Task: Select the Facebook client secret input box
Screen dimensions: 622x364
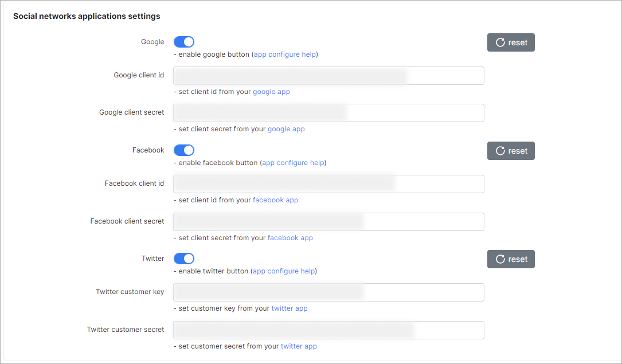Action: pos(328,221)
